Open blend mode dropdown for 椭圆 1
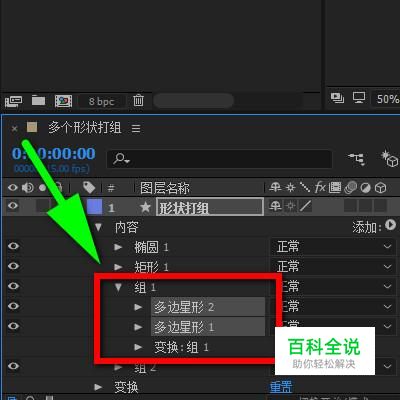400x400 pixels. click(333, 247)
